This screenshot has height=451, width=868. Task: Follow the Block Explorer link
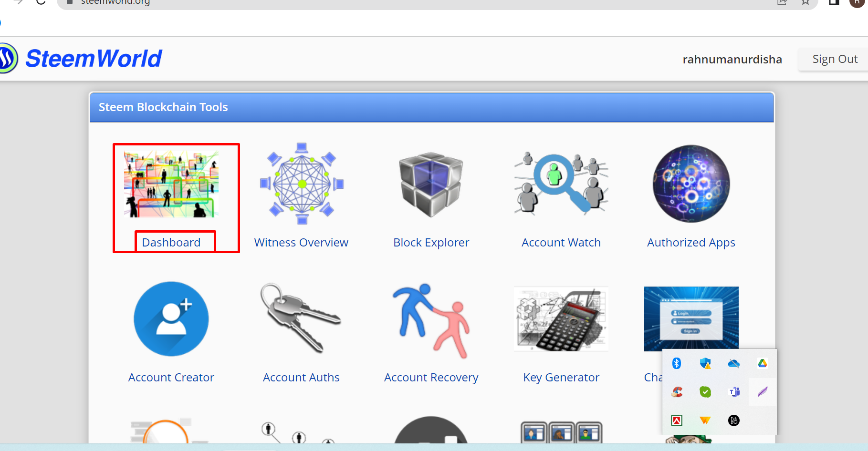pyautogui.click(x=431, y=243)
